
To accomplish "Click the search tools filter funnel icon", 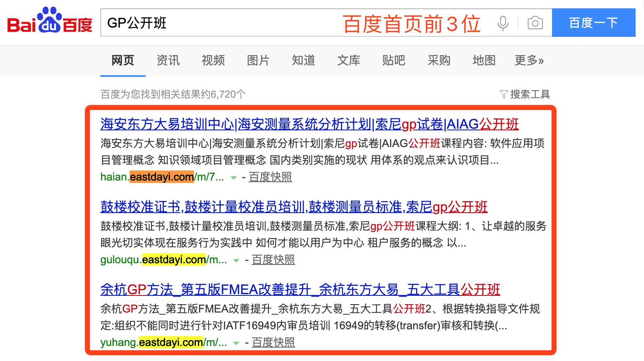I will (504, 94).
